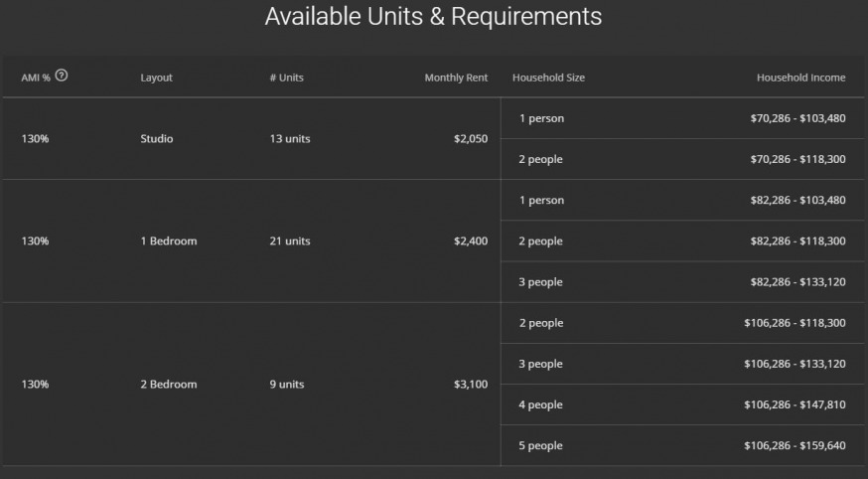This screenshot has height=479, width=868.
Task: Click the AMI % help question-mark icon
Action: click(x=62, y=76)
